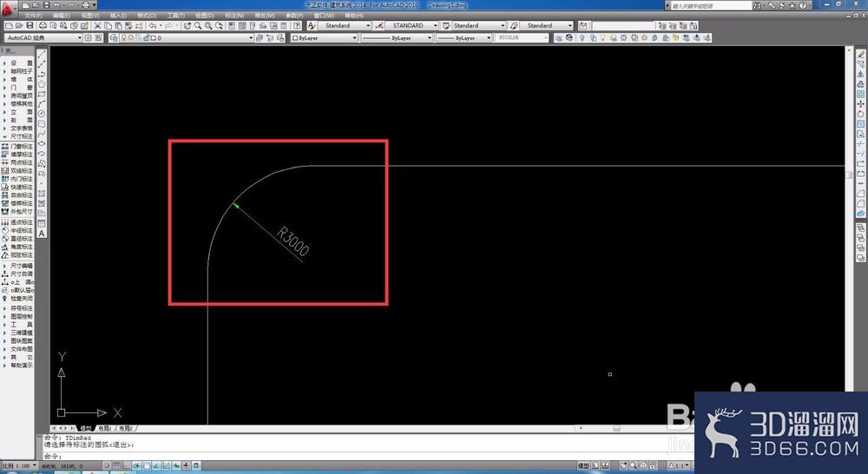Screen dimensions: 868x474
Task: Select the Erase tool in modify toolbar
Action: (x=860, y=54)
